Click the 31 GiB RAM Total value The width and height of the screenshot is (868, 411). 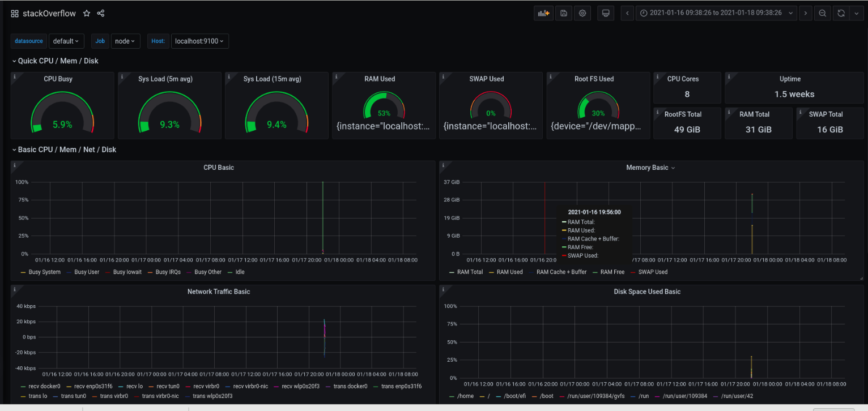[x=759, y=129]
